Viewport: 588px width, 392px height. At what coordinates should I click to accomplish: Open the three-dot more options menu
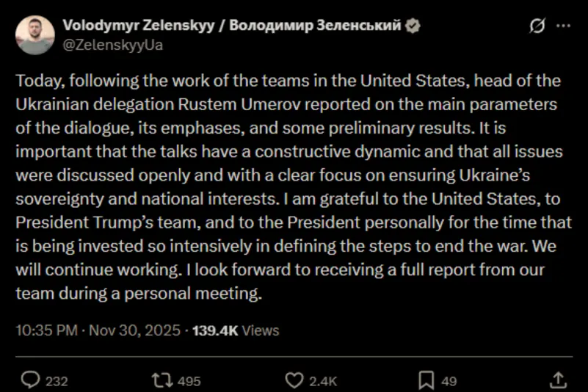(x=563, y=26)
